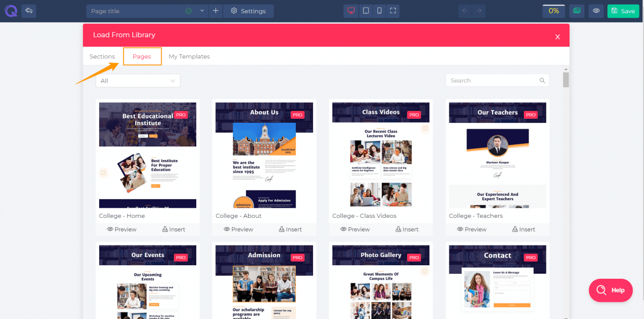This screenshot has width=644, height=319.
Task: Open Our Teachers page thumbnail
Action: click(498, 155)
